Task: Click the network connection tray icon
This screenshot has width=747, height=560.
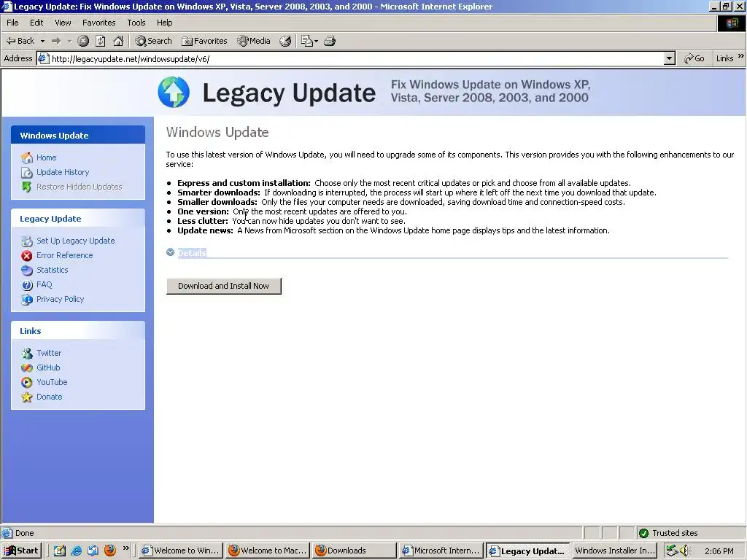Action: (x=672, y=551)
